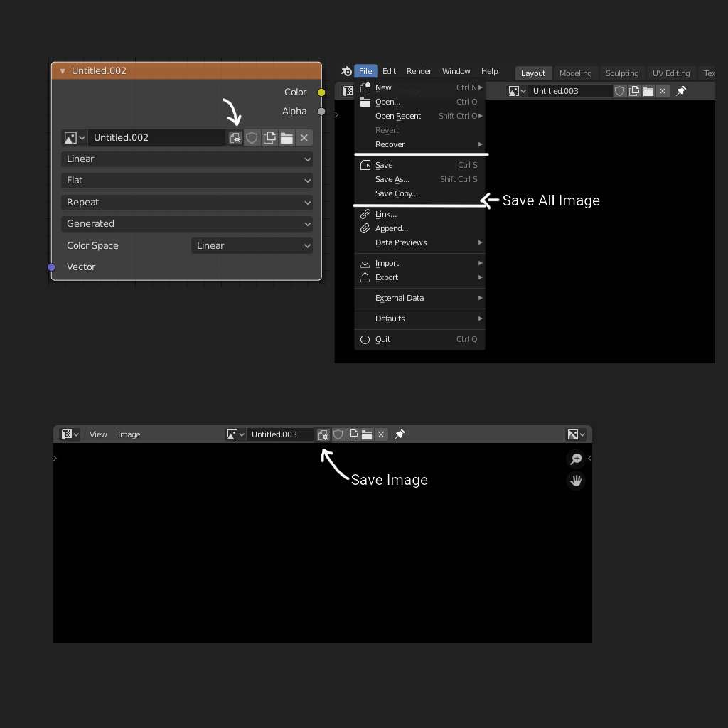Click the Untitled.002 image name field in the node
Screen dimensions: 728x728
[157, 138]
